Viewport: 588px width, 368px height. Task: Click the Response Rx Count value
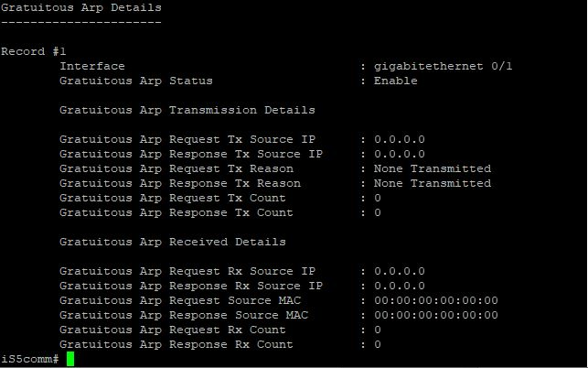coord(378,344)
